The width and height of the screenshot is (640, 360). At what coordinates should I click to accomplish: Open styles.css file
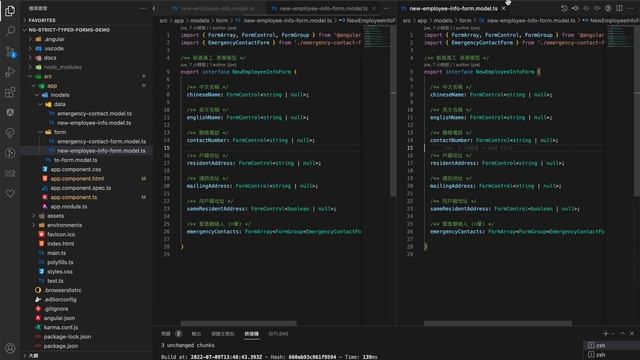60,272
